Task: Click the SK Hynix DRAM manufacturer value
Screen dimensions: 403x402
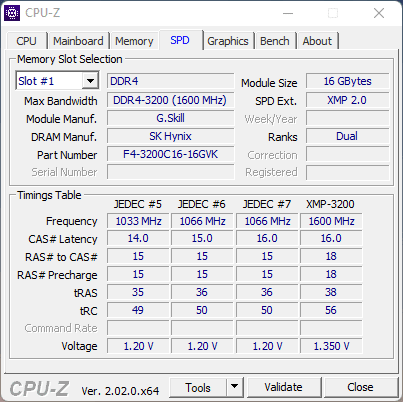Action: pos(170,136)
